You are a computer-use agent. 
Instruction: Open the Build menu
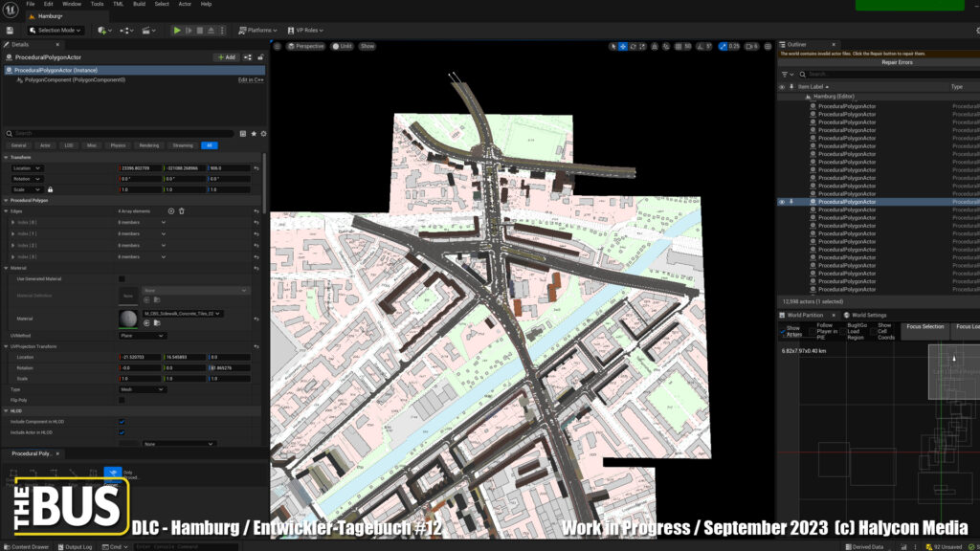click(137, 4)
